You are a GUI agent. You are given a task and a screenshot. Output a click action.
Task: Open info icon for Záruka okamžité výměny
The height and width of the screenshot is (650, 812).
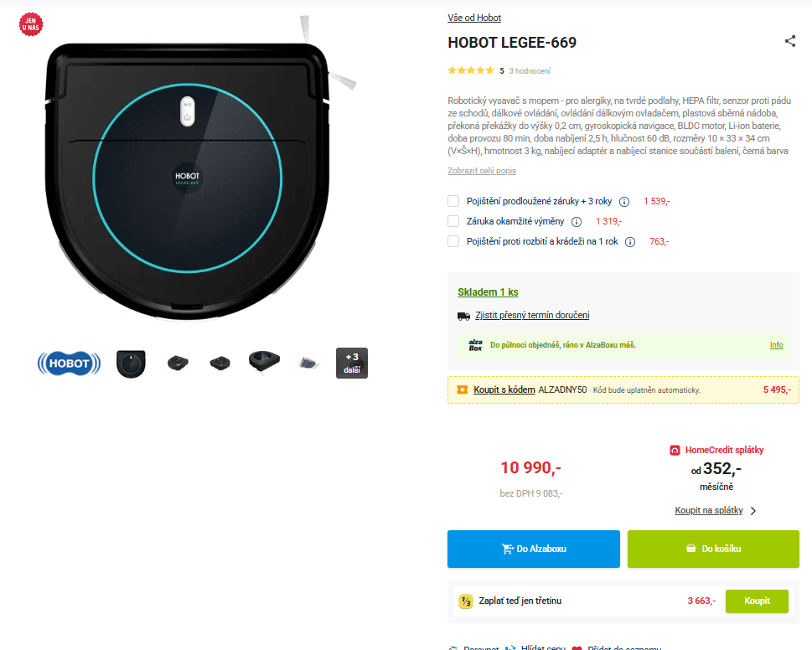point(577,222)
